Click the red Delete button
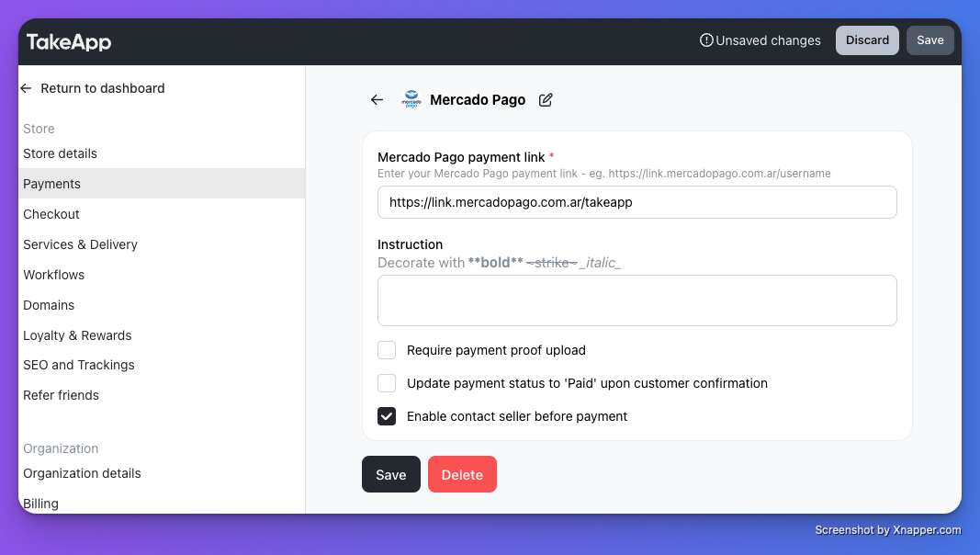The image size is (980, 555). [x=463, y=474]
